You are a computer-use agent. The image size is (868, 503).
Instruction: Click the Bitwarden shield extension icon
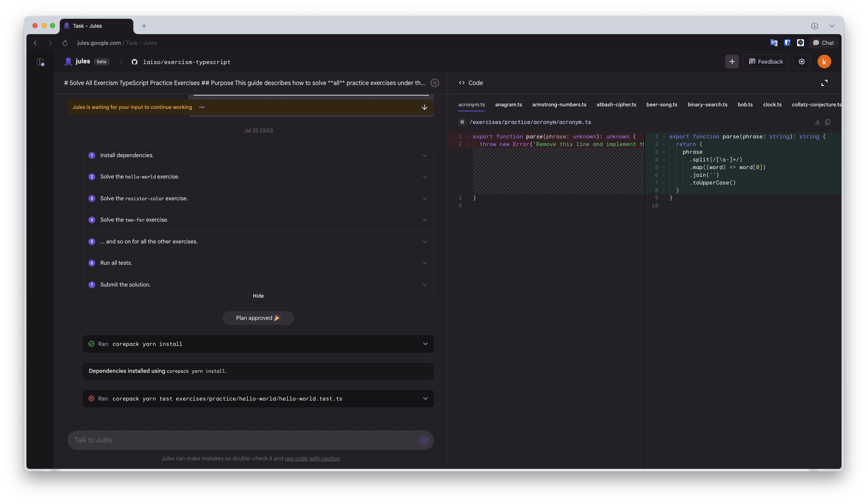[x=787, y=43]
